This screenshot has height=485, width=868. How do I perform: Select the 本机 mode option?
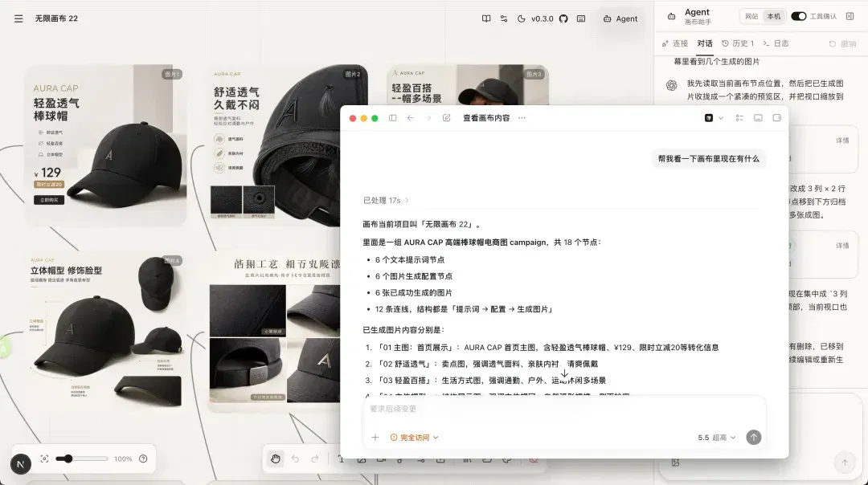tap(773, 17)
